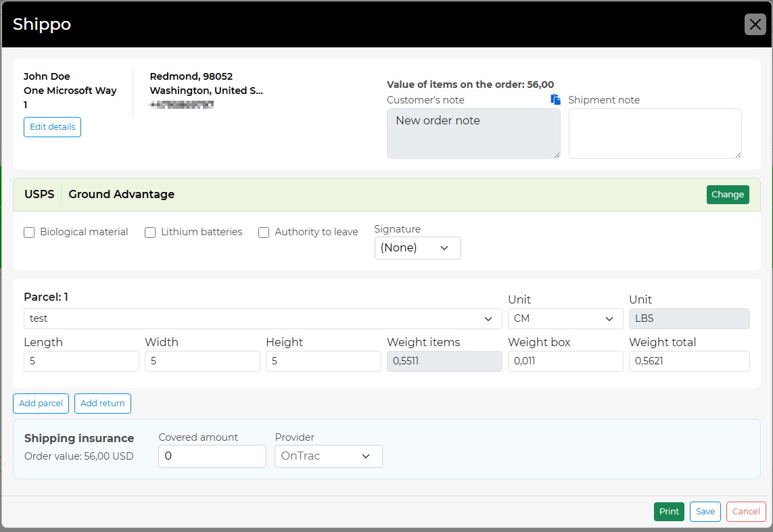The height and width of the screenshot is (532, 773).
Task: Click into the Shipment note text area
Action: coord(655,133)
